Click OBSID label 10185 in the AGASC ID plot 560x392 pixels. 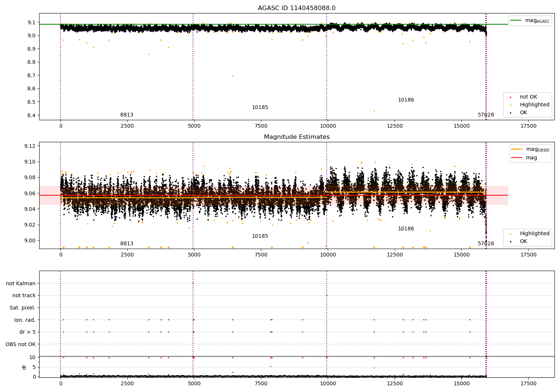[x=260, y=108]
